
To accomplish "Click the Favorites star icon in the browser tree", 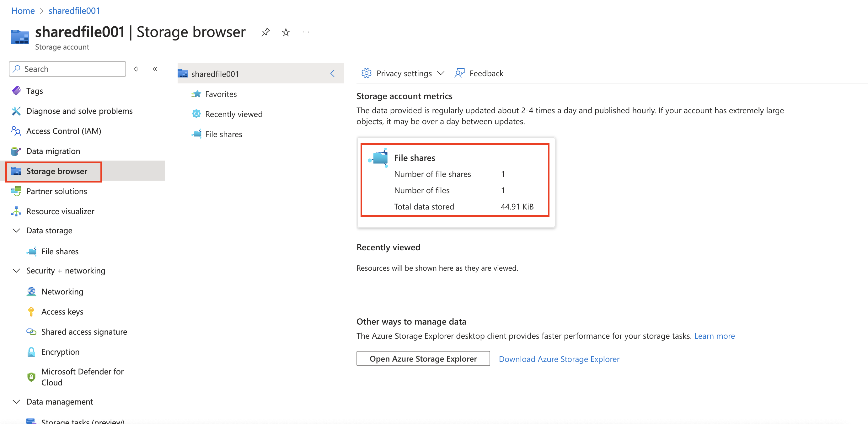I will click(196, 94).
